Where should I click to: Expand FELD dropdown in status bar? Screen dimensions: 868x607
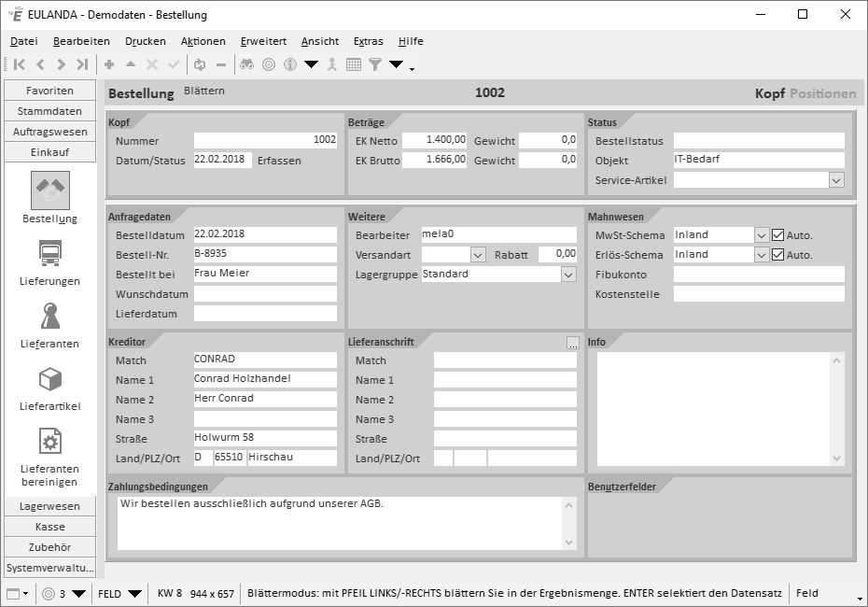tap(134, 594)
